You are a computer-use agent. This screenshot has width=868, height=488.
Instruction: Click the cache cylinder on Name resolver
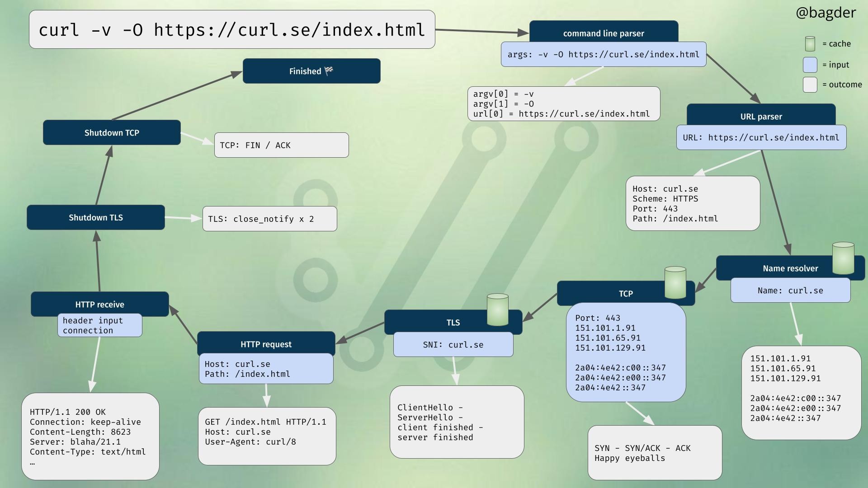[843, 258]
